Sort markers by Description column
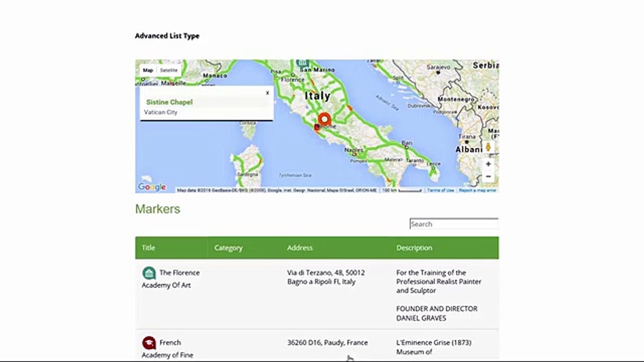The width and height of the screenshot is (644, 362). 444,248
